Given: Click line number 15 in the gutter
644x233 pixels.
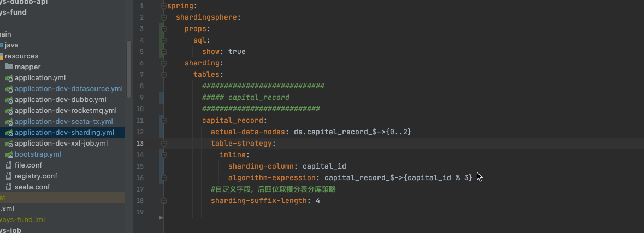Looking at the screenshot, I should [140, 166].
